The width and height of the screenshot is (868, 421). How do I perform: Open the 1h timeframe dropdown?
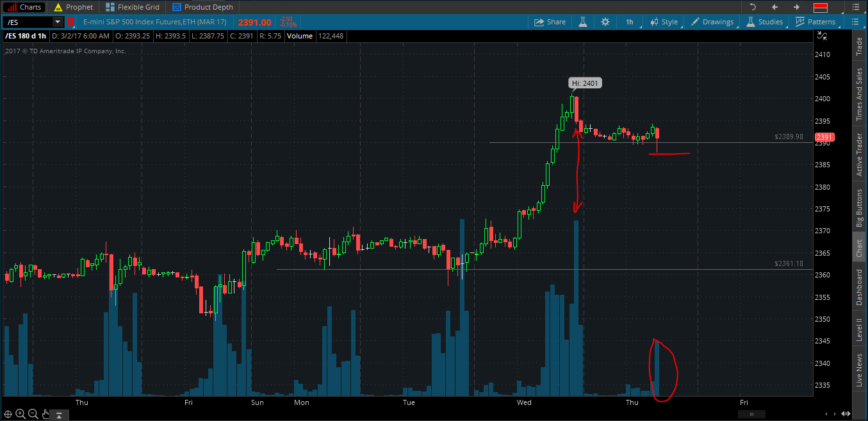(x=630, y=22)
